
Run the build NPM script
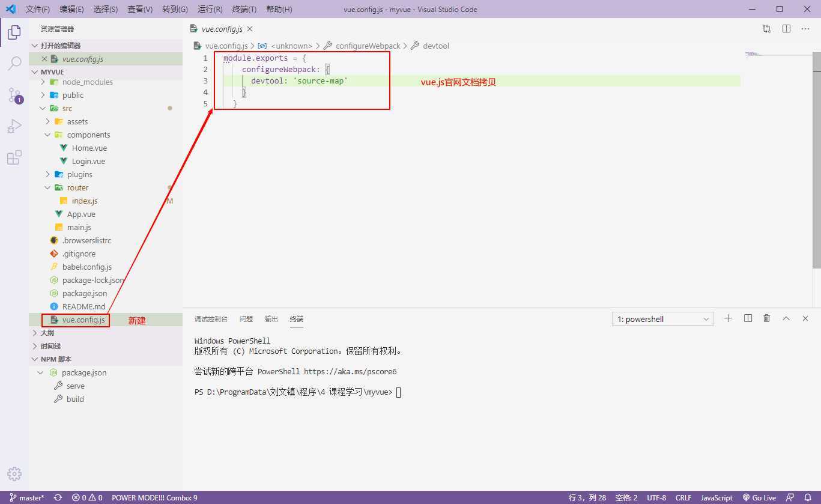(x=75, y=399)
